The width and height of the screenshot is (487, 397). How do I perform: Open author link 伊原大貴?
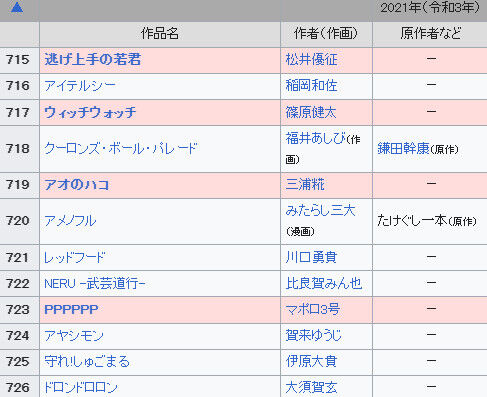[x=311, y=362]
